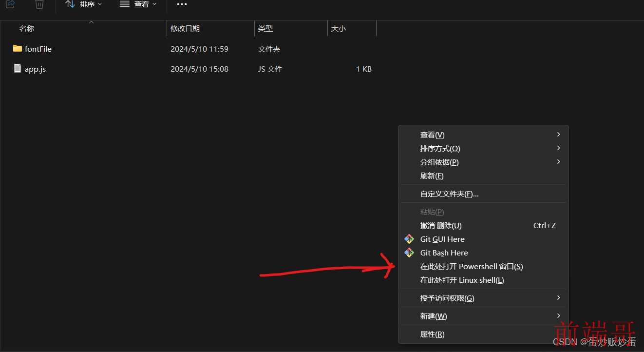Click the JS 文件 type cell

(x=270, y=69)
